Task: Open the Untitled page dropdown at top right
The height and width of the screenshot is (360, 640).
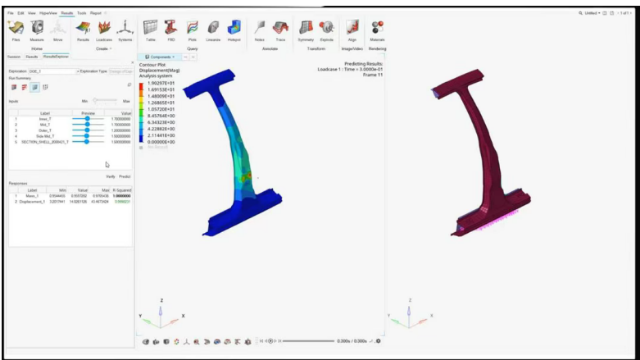Action: (592, 13)
